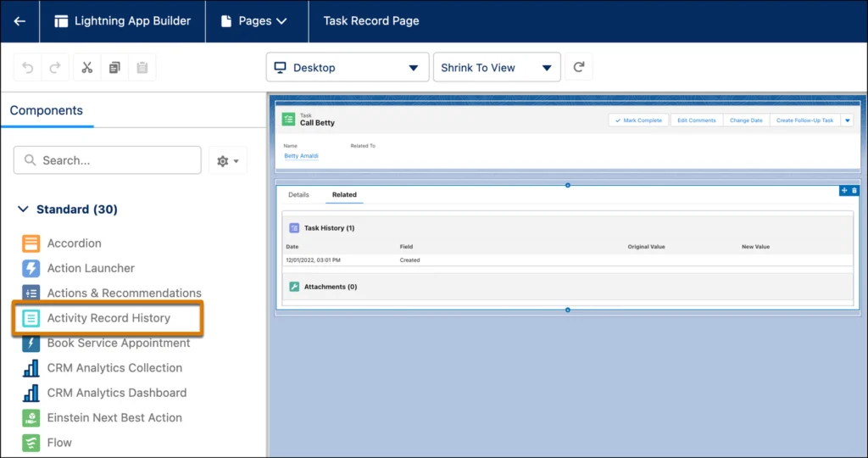
Task: Select the Activity Record History component
Action: coord(108,318)
